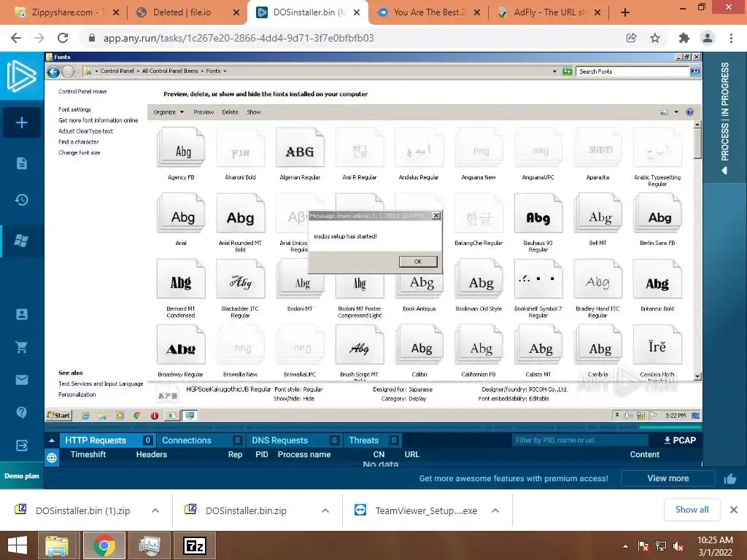
Task: Collapse the network requests panel arrow
Action: [52, 440]
